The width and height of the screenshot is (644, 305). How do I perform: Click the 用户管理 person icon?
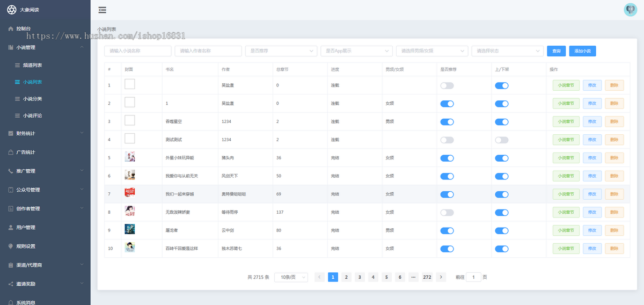click(11, 227)
